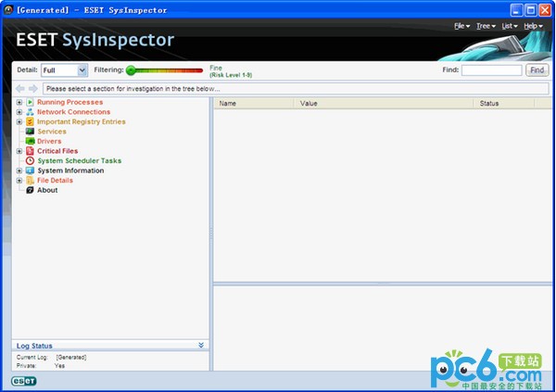556x392 pixels.
Task: Click the File Details folder icon
Action: (x=30, y=180)
